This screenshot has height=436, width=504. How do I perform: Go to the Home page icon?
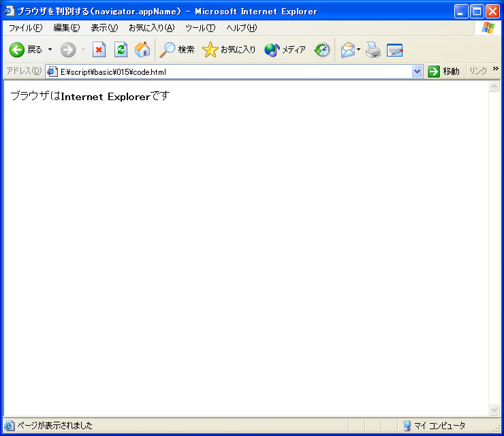[142, 50]
